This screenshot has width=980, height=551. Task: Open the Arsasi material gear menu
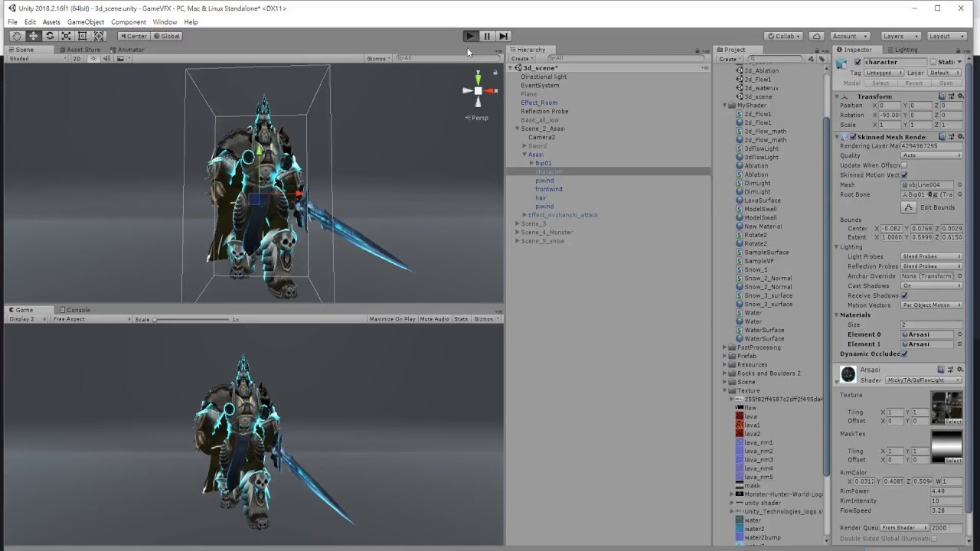coord(959,370)
